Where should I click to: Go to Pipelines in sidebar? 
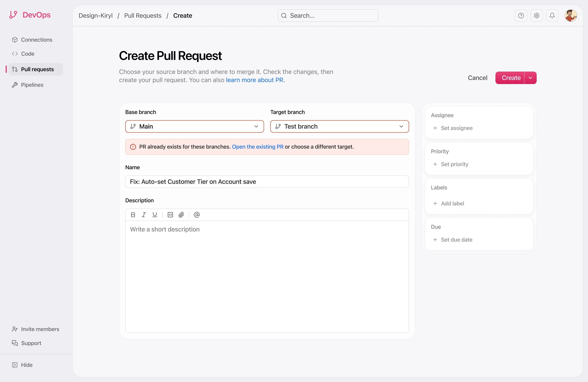point(32,85)
